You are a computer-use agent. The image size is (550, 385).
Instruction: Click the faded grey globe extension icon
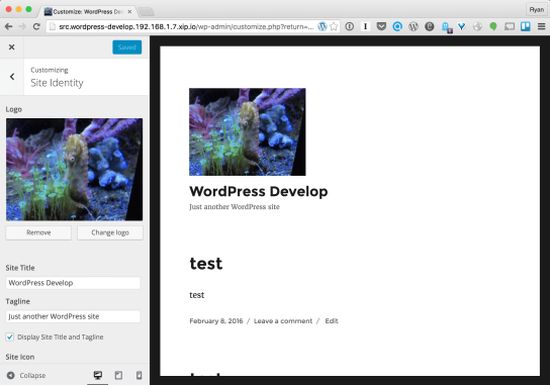pyautogui.click(x=477, y=26)
